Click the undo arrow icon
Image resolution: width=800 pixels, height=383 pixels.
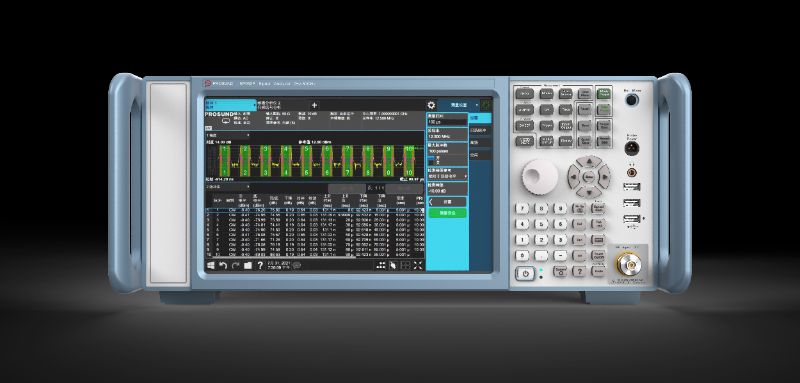click(223, 265)
